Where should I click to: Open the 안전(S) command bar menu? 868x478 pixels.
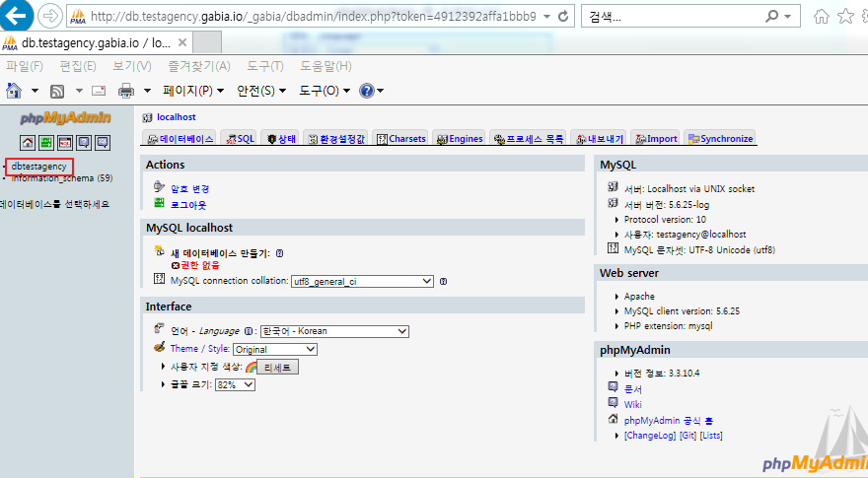[x=261, y=90]
